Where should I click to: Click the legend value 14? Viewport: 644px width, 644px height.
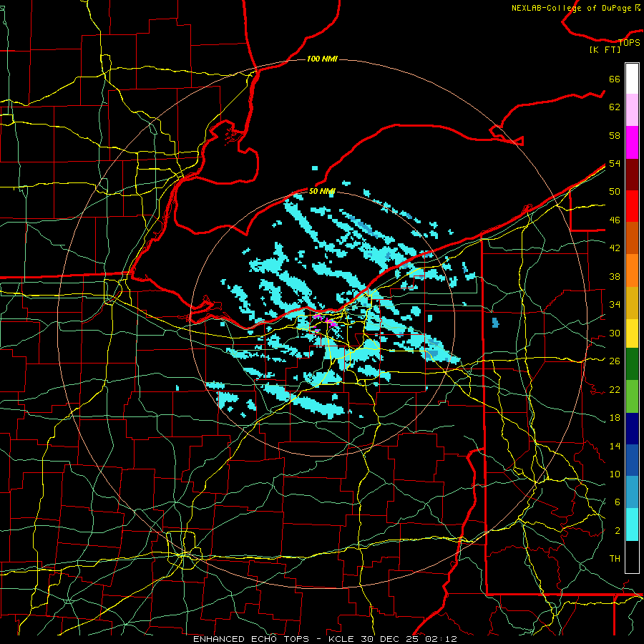point(615,446)
